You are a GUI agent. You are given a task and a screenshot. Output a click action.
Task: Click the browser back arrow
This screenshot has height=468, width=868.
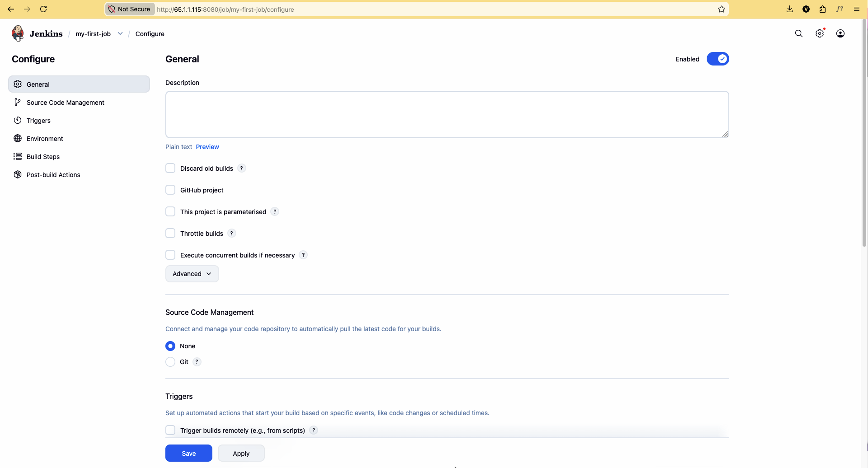pyautogui.click(x=11, y=9)
